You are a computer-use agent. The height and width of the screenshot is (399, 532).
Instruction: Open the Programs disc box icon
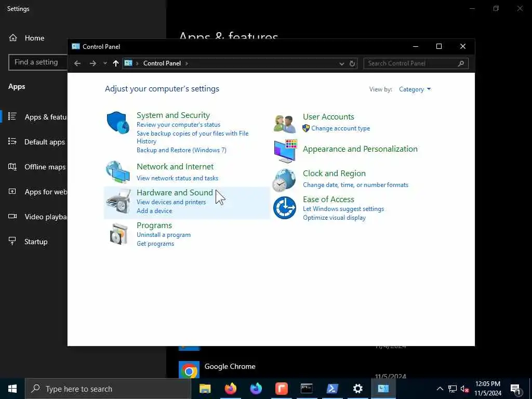[118, 234]
